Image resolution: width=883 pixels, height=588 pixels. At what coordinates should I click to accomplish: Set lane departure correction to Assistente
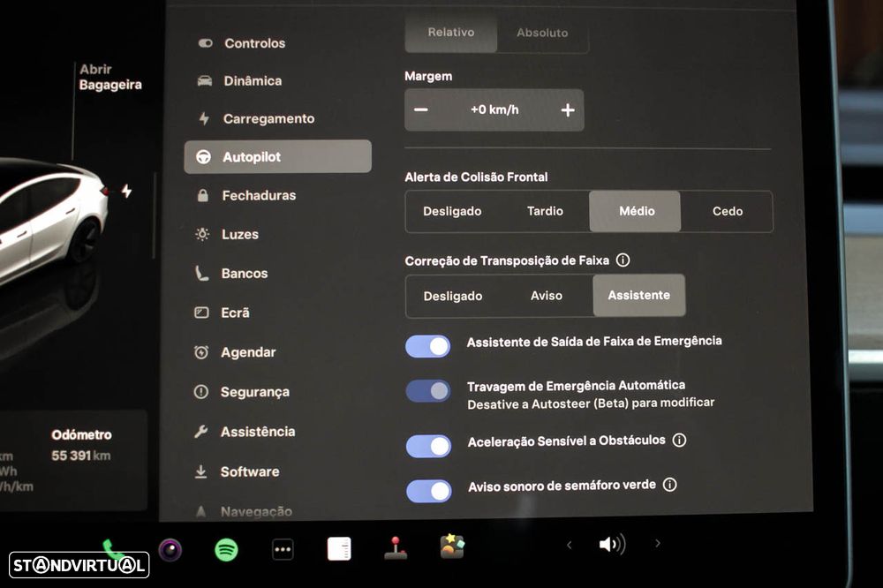pos(639,295)
